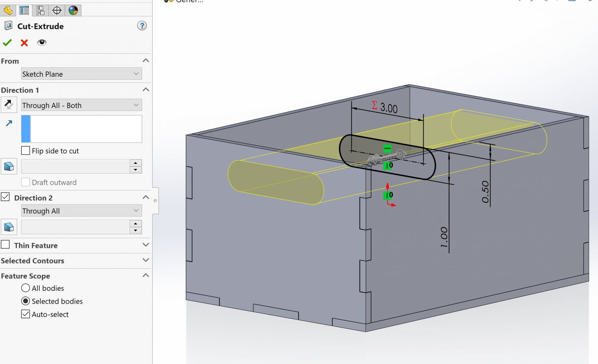Collapse the Feature Scope section
This screenshot has width=598, height=364.
[x=146, y=275]
